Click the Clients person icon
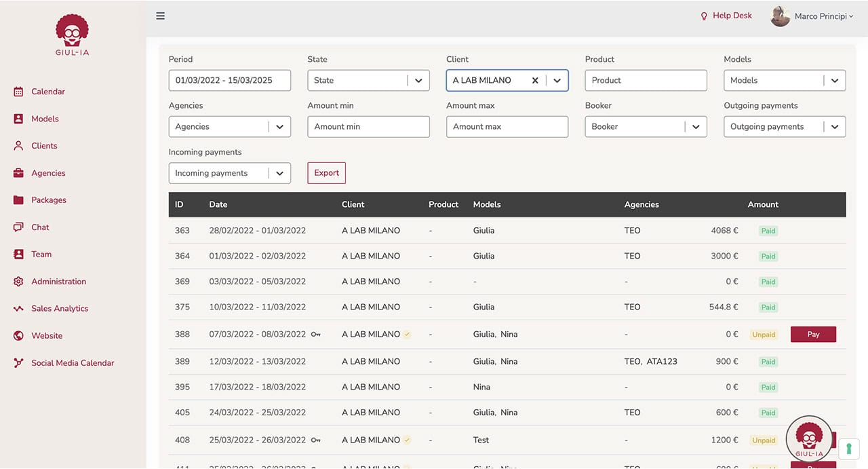Viewport: 868px width, 469px height. coord(18,146)
